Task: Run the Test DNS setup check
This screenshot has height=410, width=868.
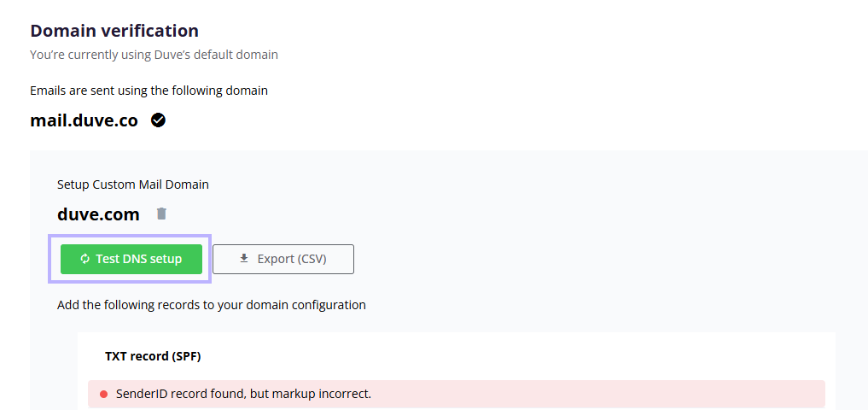Action: click(131, 259)
